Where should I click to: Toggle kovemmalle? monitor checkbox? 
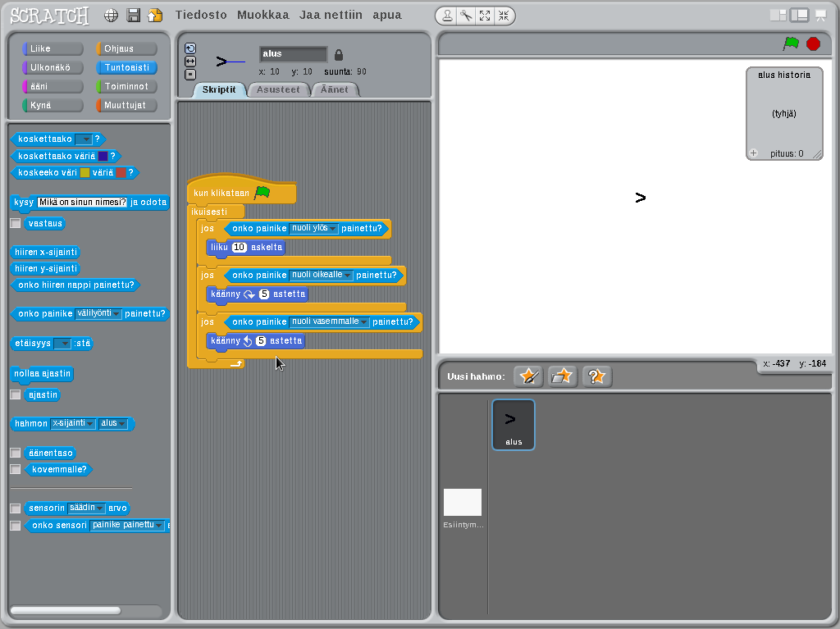tap(16, 469)
